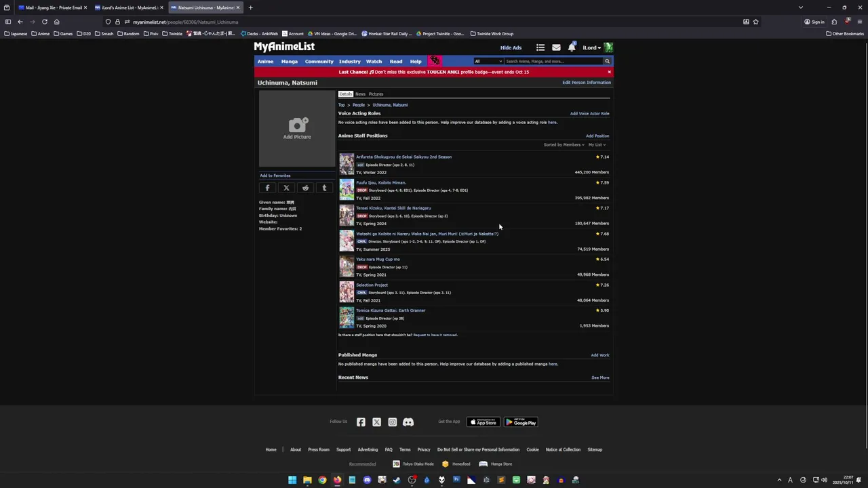
Task: Click the search magnifier button
Action: tap(607, 61)
